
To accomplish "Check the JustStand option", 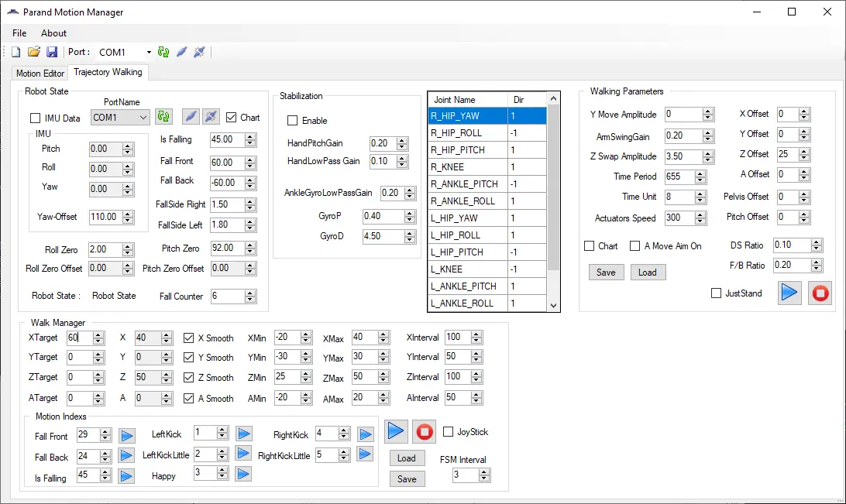I will pyautogui.click(x=716, y=293).
